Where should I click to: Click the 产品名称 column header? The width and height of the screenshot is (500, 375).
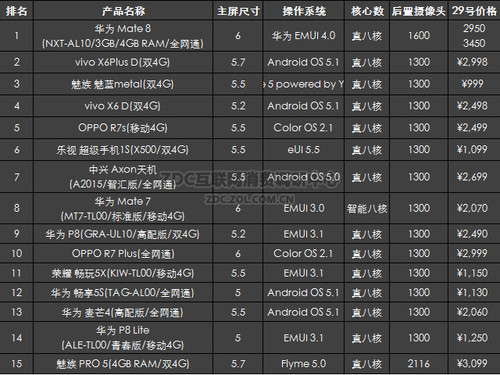(123, 11)
